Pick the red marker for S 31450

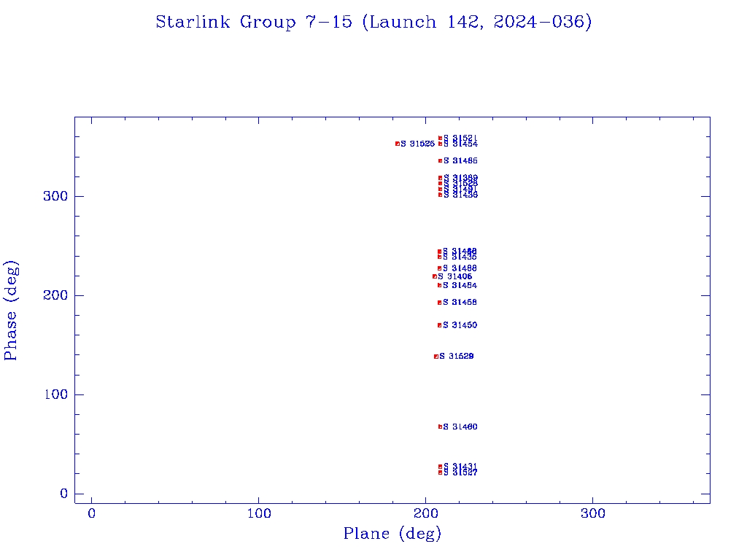pos(440,325)
